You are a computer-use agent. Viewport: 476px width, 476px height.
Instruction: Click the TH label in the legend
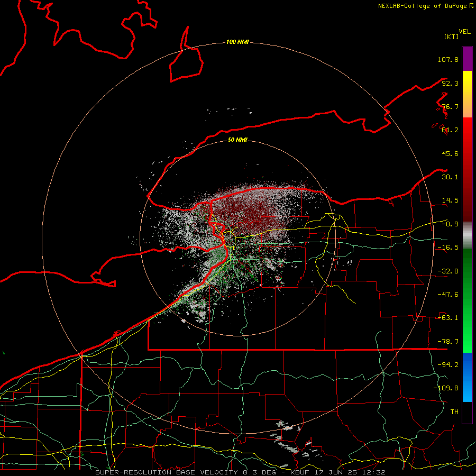454,412
